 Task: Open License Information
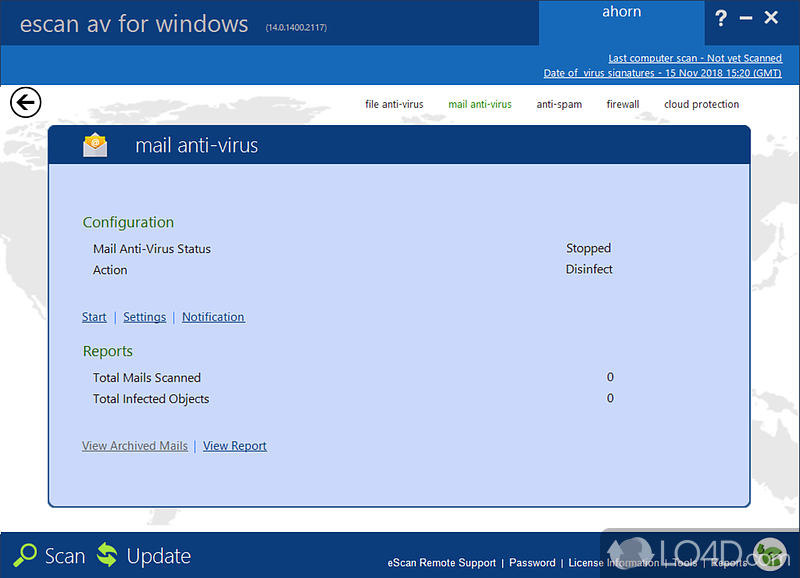click(x=614, y=563)
